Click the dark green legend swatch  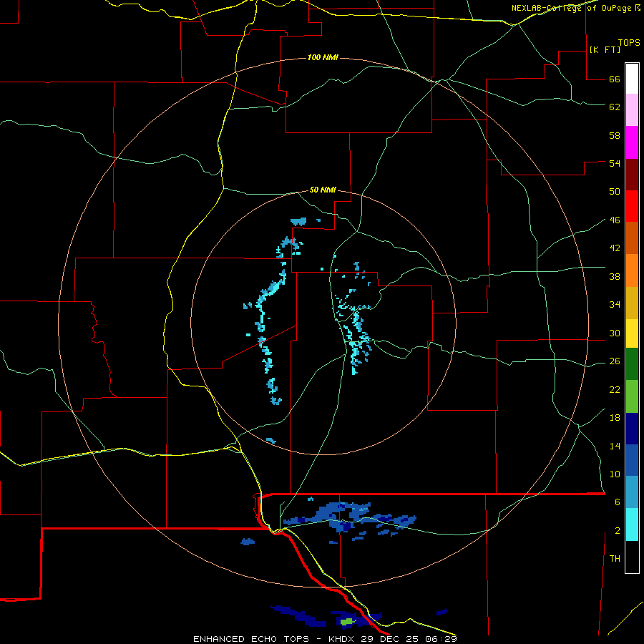click(632, 364)
